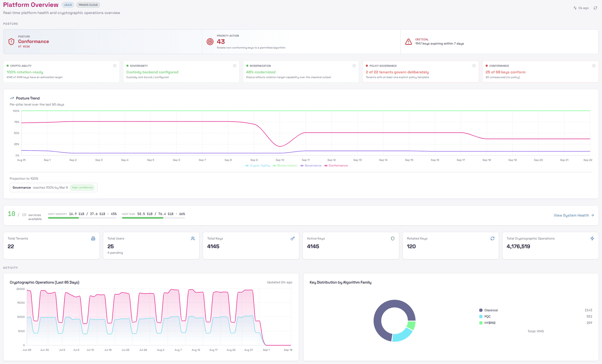Open the info icon on the Sovereignty card

pyautogui.click(x=234, y=66)
